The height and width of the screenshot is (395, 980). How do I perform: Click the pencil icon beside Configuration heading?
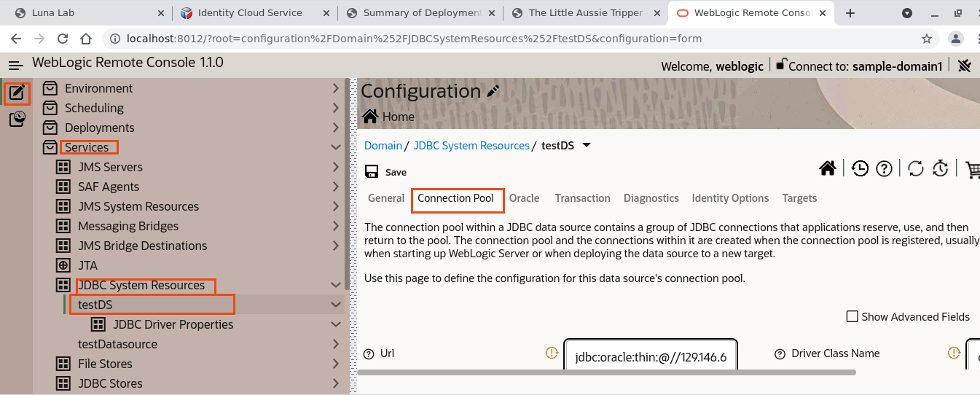tap(493, 91)
